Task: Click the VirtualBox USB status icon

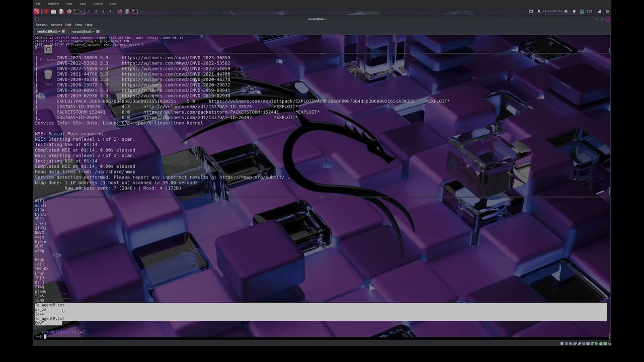Action: point(580,343)
